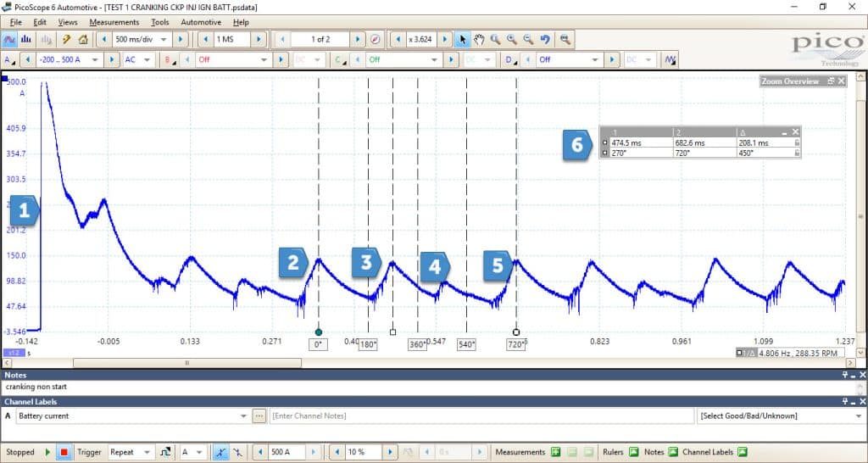Click Enter Channel Notes field
Image resolution: width=868 pixels, height=463 pixels.
(x=481, y=416)
